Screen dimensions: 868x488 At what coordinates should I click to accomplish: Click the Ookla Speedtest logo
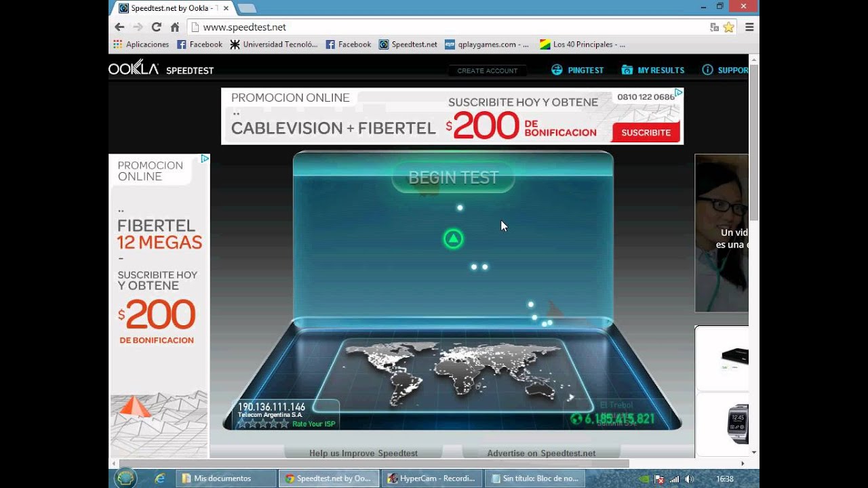[x=161, y=68]
